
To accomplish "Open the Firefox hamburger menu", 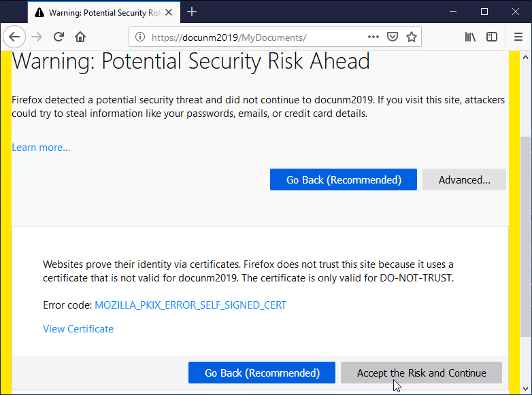I will (x=518, y=37).
